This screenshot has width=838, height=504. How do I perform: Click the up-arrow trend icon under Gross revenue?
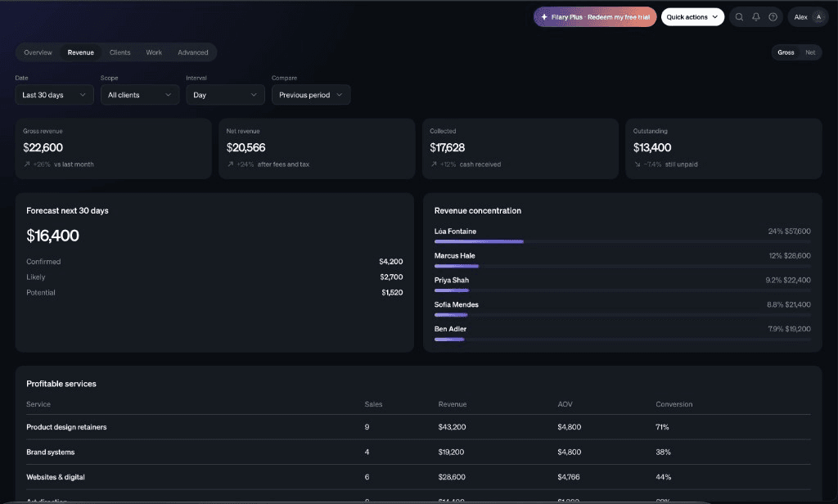27,164
